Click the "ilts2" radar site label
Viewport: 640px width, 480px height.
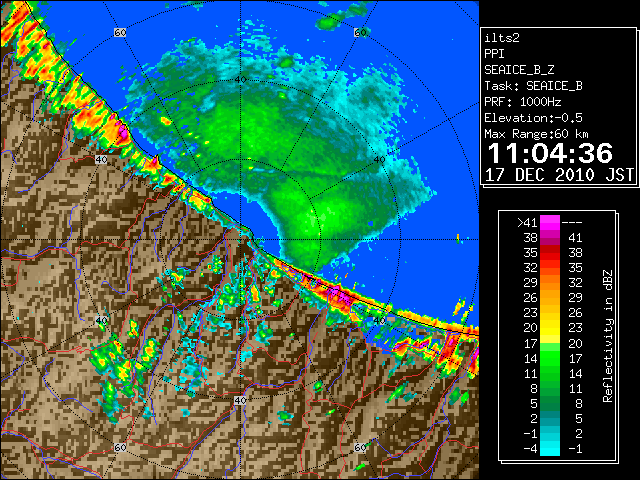coord(502,38)
